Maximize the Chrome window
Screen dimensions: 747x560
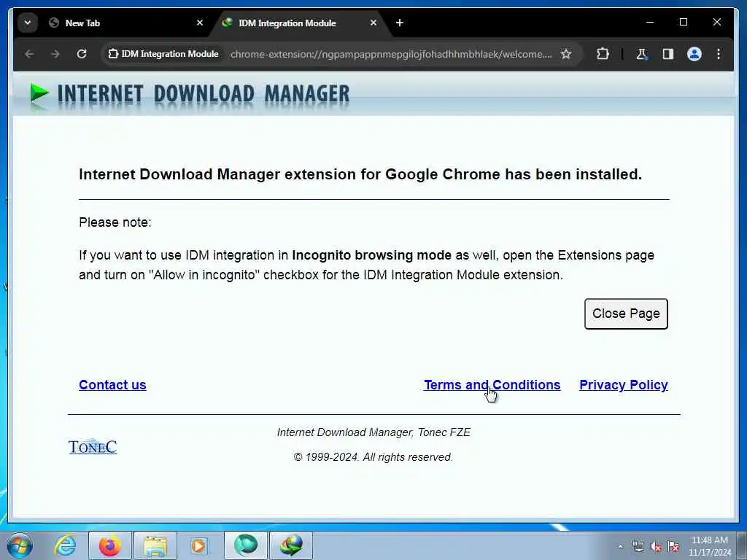click(x=683, y=23)
